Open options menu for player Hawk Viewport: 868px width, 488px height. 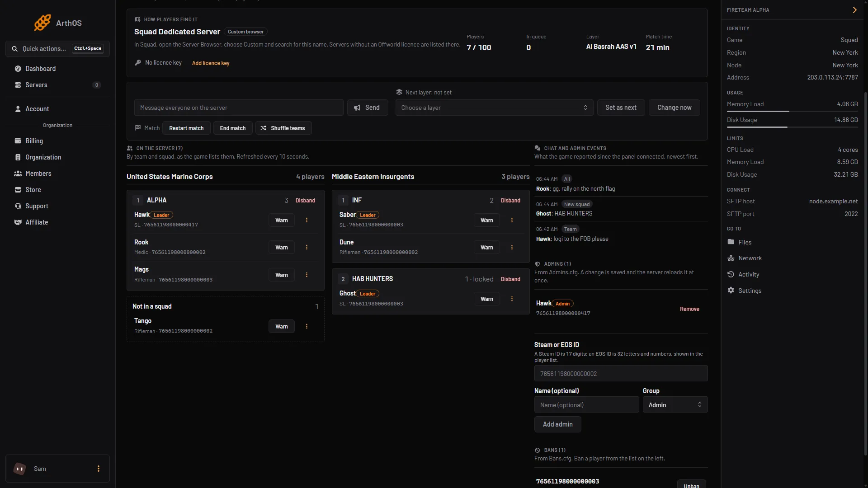click(x=307, y=220)
